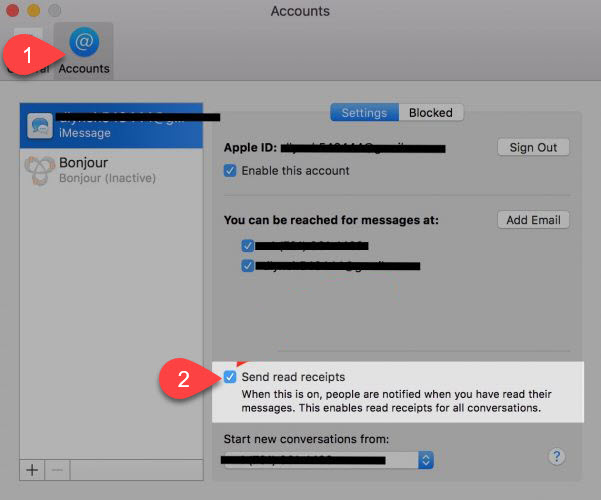
Task: Close the Accounts window
Action: [x=12, y=10]
